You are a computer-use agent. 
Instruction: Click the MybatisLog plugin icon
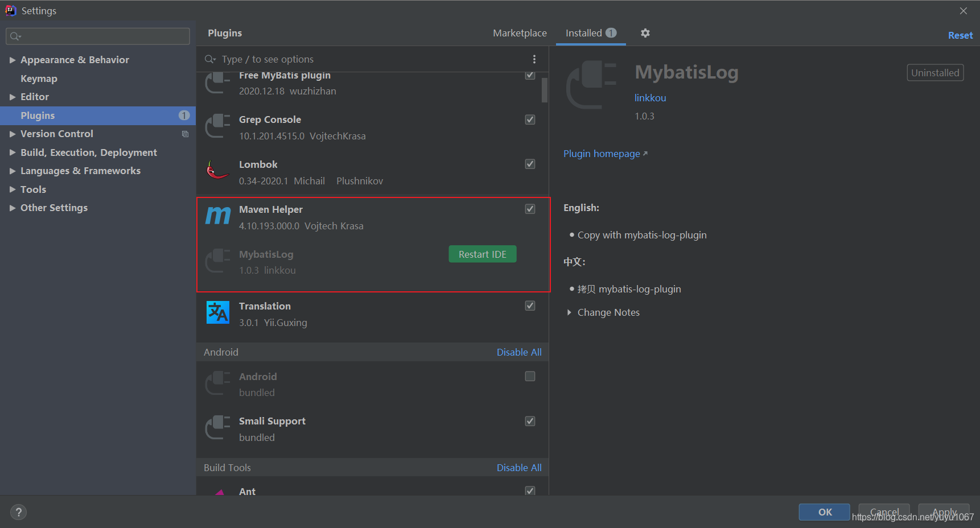pyautogui.click(x=217, y=261)
